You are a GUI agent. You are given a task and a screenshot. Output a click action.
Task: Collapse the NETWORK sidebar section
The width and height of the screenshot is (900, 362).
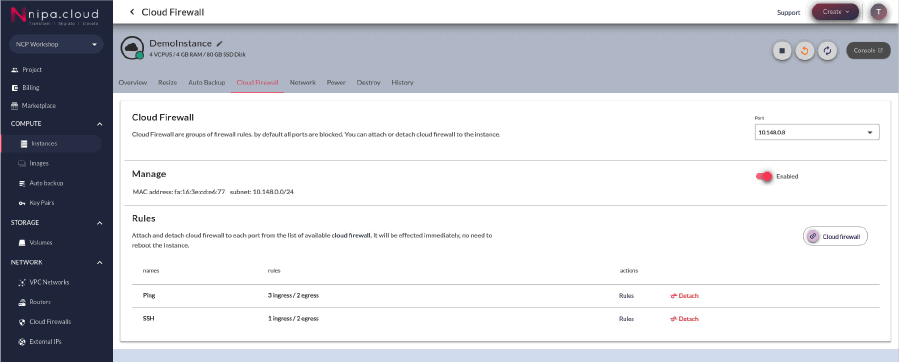click(x=99, y=262)
